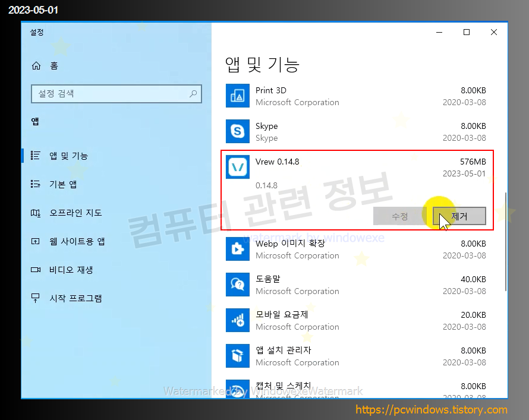Click the 시작 프로그램 icon

(x=36, y=298)
